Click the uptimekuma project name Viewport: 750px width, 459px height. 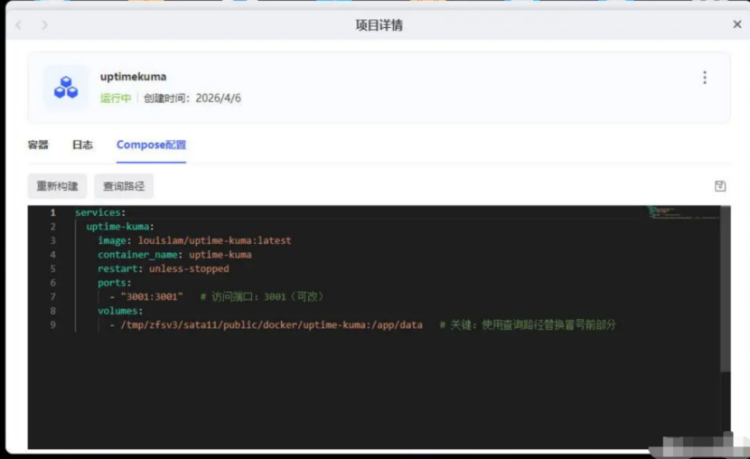click(133, 76)
